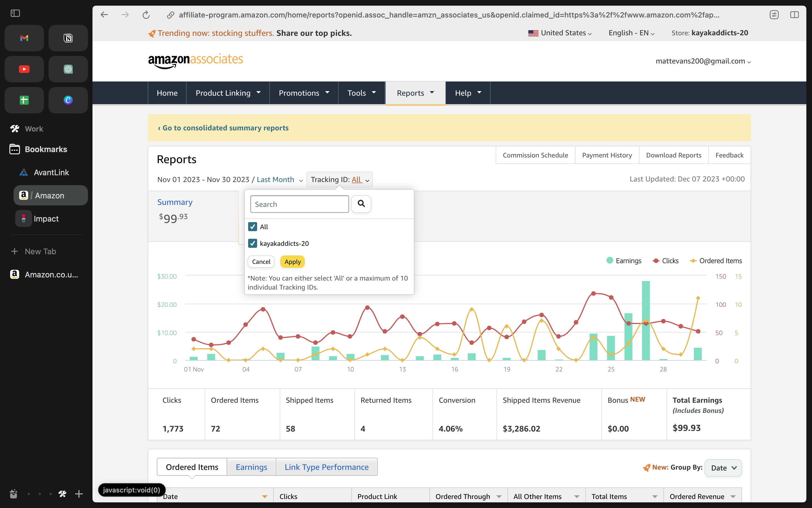Click the Trending now stocking stuffers banner
812x508 pixels.
(250, 33)
